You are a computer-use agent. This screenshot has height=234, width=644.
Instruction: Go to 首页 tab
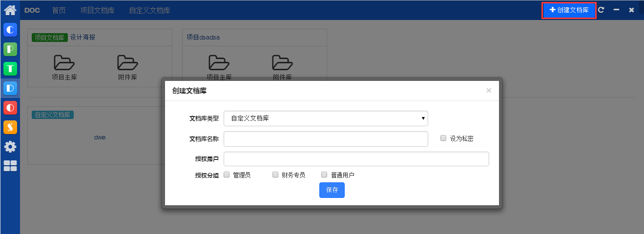pos(59,10)
